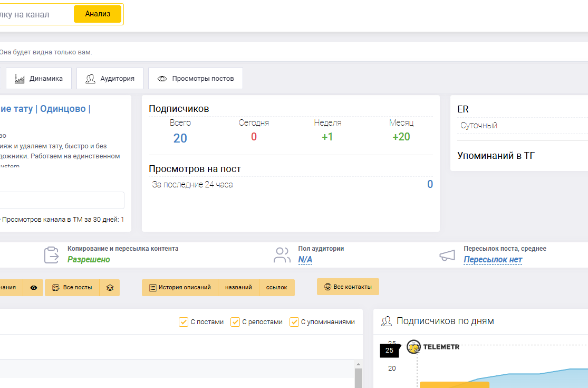Click the Упоминаний в ТГ heading
The height and width of the screenshot is (388, 588).
coord(496,156)
